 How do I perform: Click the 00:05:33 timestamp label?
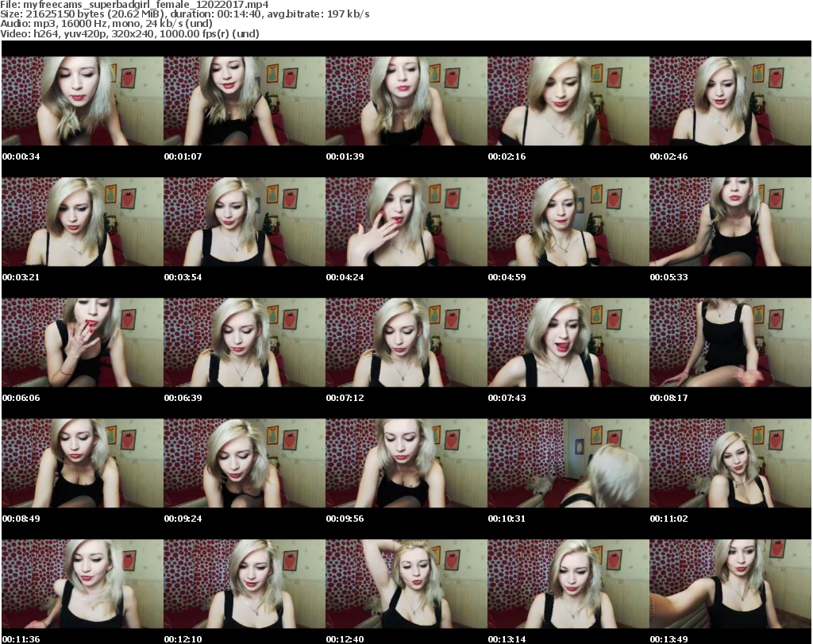click(x=669, y=277)
